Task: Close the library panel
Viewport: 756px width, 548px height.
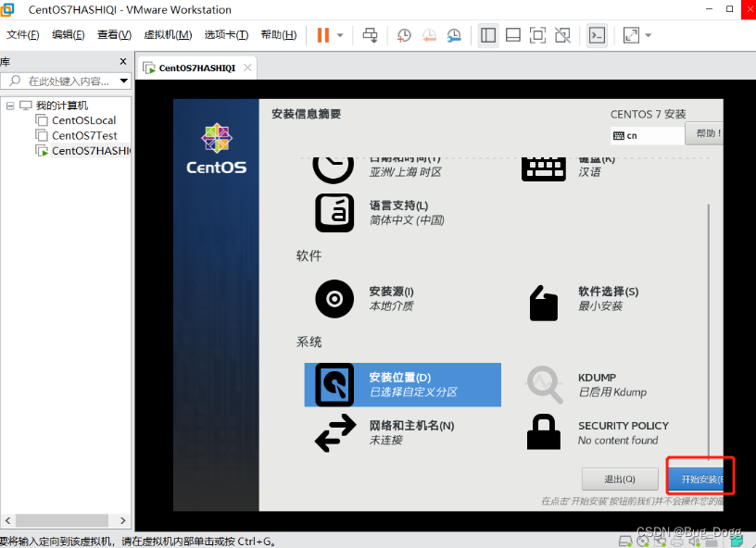Action: point(123,61)
